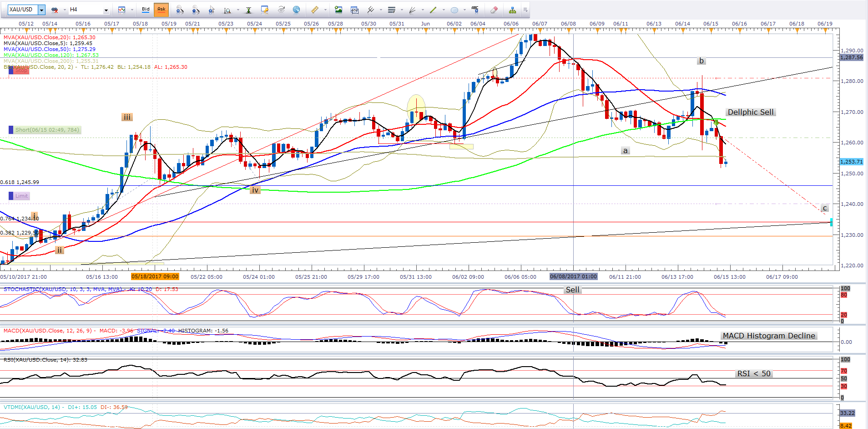Click the 06/08/2017 01:00 time axis marker
The width and height of the screenshot is (868, 429).
point(573,276)
